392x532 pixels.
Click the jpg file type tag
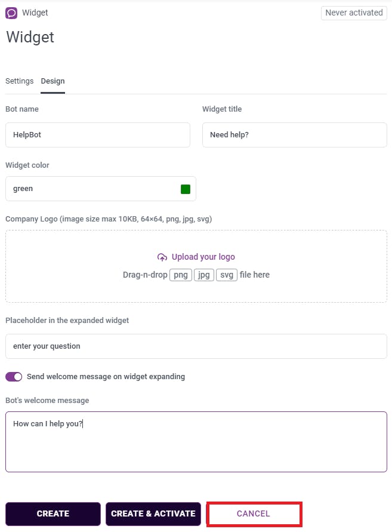point(204,275)
